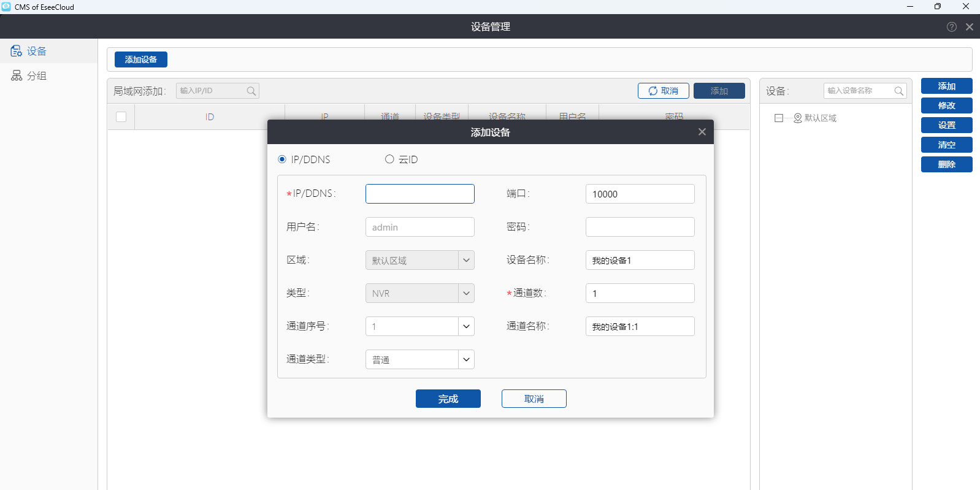Click the 设备 sidebar icon
This screenshot has width=980, height=490.
click(17, 51)
